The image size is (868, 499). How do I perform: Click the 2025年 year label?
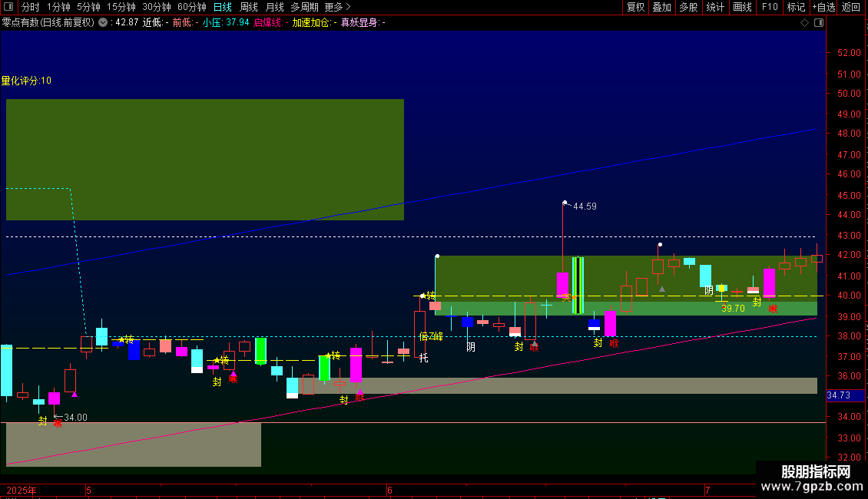click(22, 490)
